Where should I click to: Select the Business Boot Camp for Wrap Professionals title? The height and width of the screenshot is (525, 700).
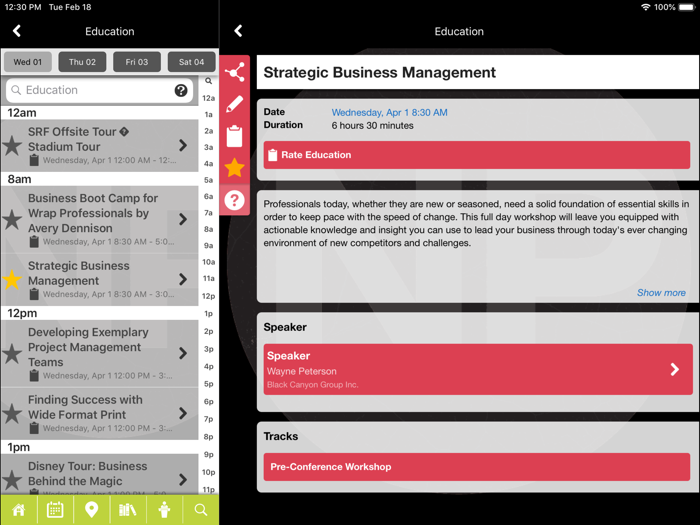(93, 213)
